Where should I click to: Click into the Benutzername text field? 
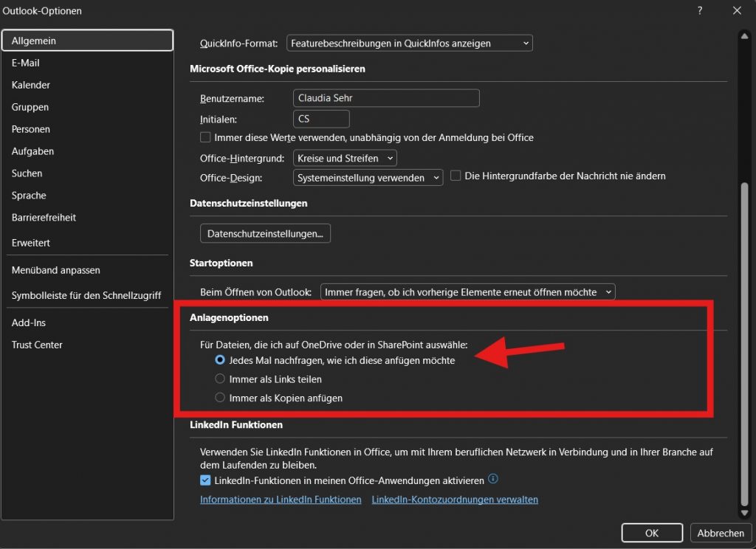(x=385, y=98)
